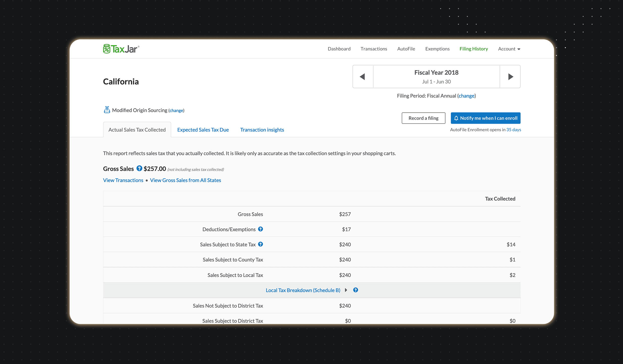623x364 pixels.
Task: Click the TaxJar logo
Action: coord(121,49)
